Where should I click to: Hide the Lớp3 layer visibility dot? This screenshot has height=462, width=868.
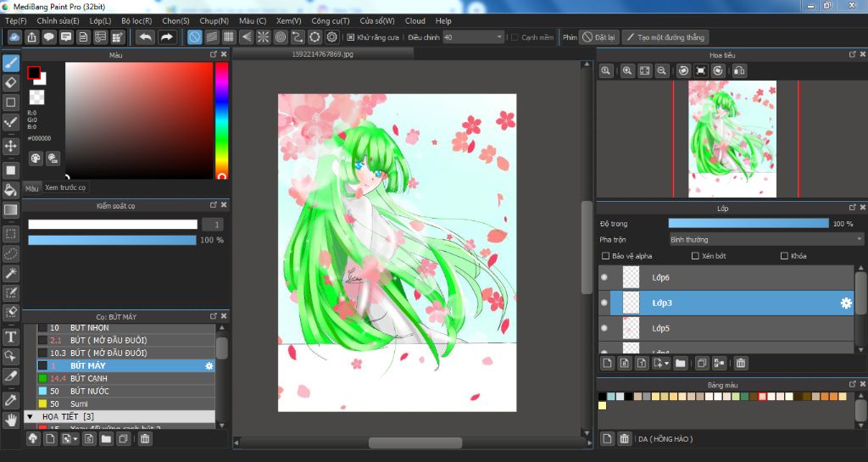604,303
